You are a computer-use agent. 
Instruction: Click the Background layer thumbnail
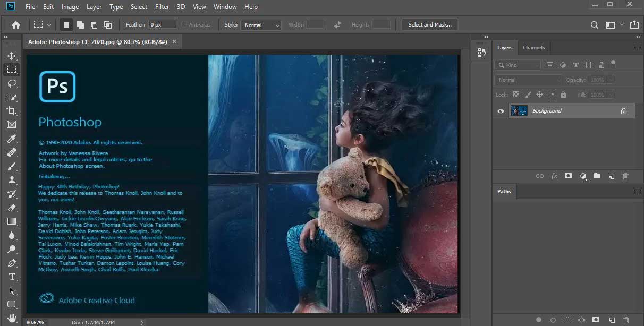point(519,110)
